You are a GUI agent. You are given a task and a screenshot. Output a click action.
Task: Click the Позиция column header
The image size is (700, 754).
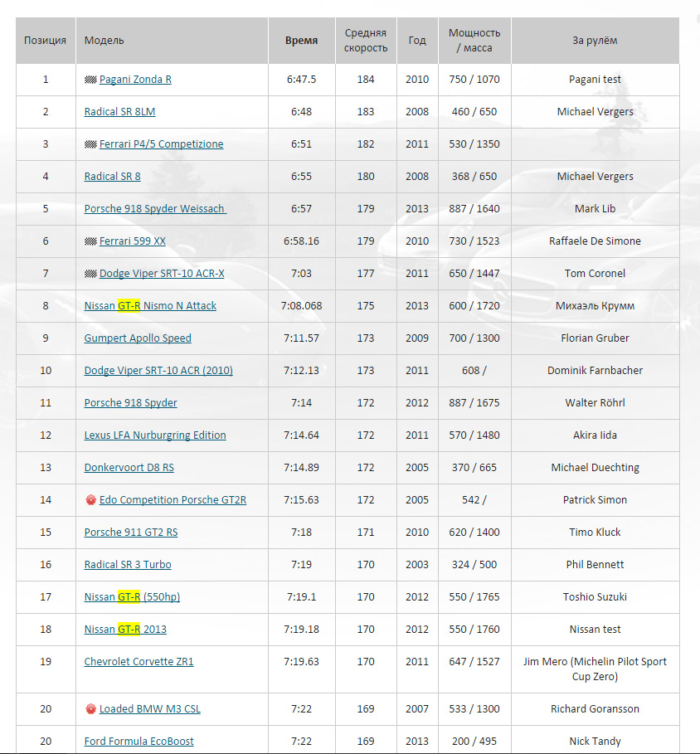pyautogui.click(x=45, y=41)
